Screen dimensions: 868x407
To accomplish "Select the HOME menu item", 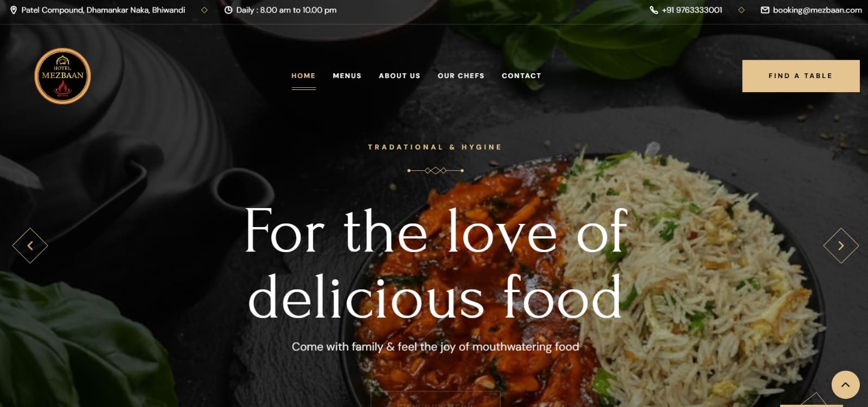I will pyautogui.click(x=303, y=76).
